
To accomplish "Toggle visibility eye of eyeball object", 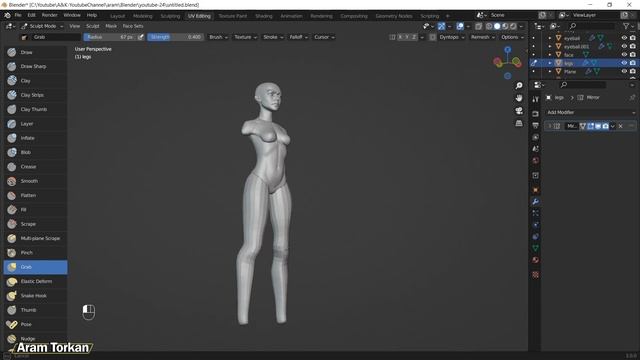I will (x=624, y=38).
